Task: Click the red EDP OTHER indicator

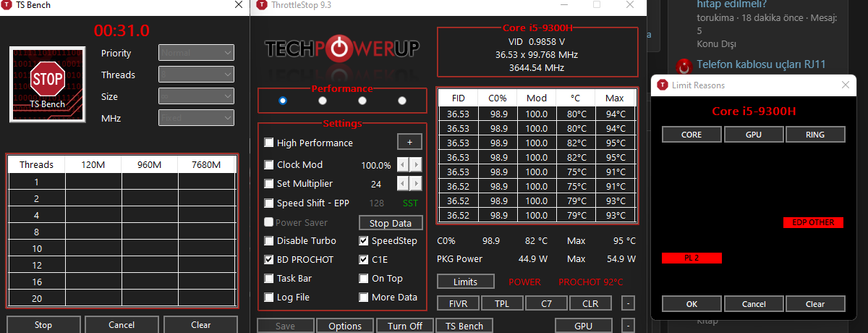Action: pyautogui.click(x=813, y=223)
